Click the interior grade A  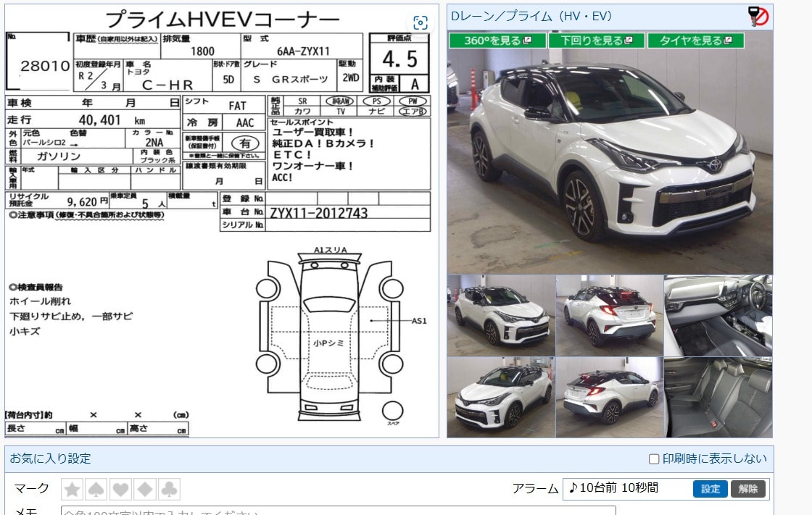(x=415, y=84)
